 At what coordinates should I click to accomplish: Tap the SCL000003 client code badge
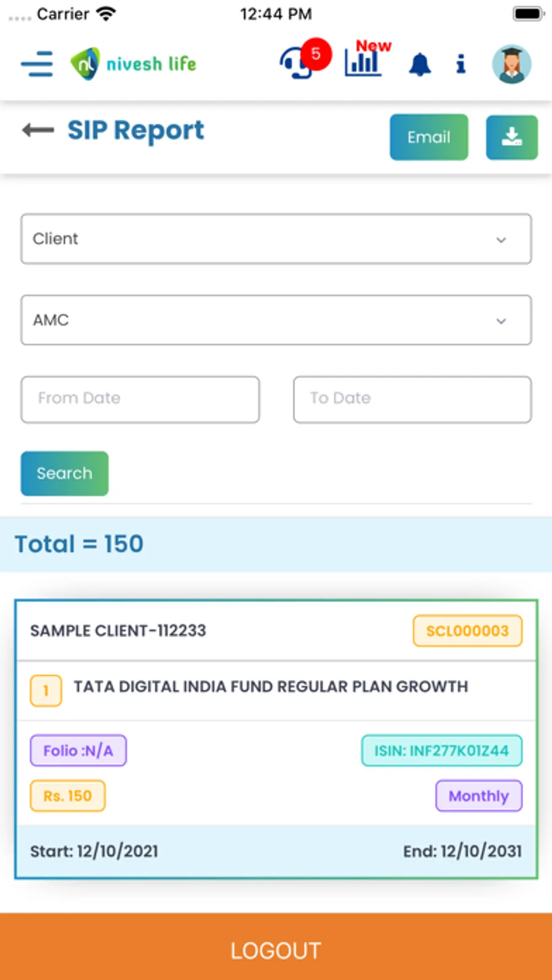[467, 631]
